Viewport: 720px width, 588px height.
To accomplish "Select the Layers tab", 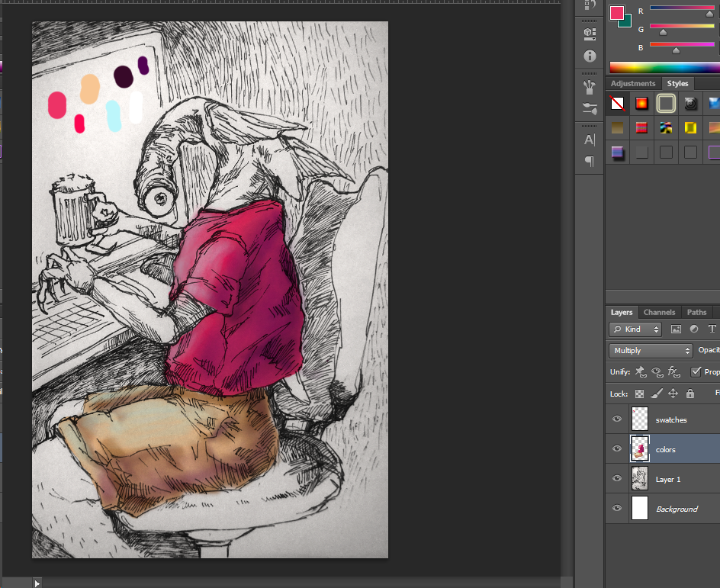I will tap(622, 312).
